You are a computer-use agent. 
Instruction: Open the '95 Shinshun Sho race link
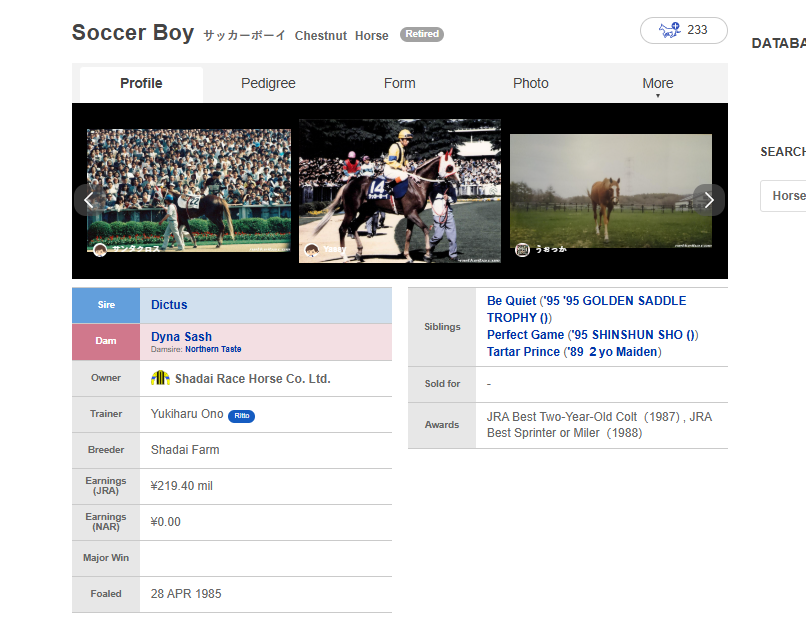[x=633, y=335]
